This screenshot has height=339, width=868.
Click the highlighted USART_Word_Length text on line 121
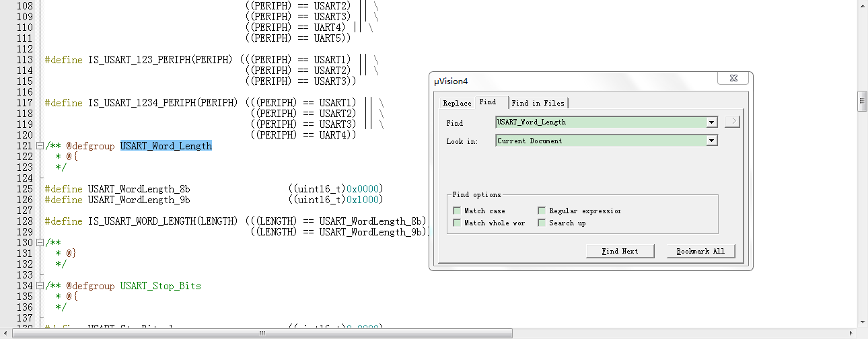(166, 146)
